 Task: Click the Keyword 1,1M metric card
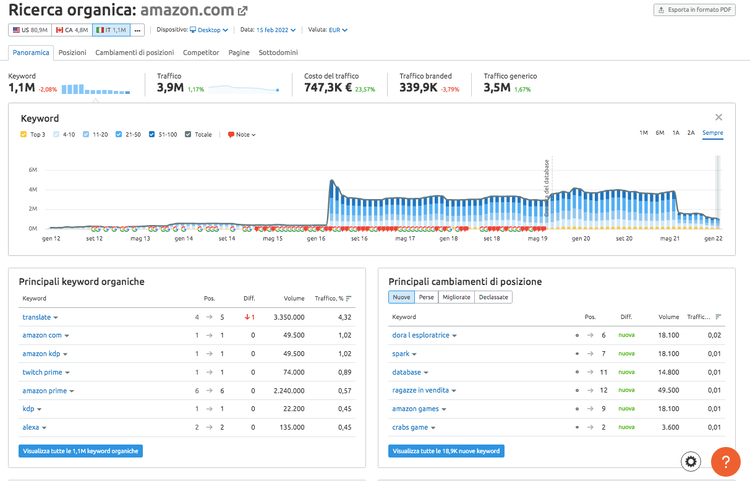[69, 83]
